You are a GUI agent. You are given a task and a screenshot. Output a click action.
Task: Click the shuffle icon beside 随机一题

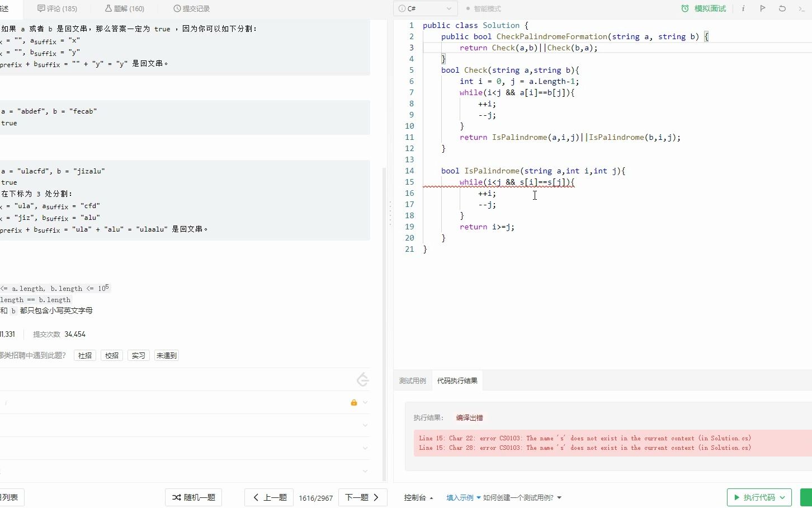[175, 497]
